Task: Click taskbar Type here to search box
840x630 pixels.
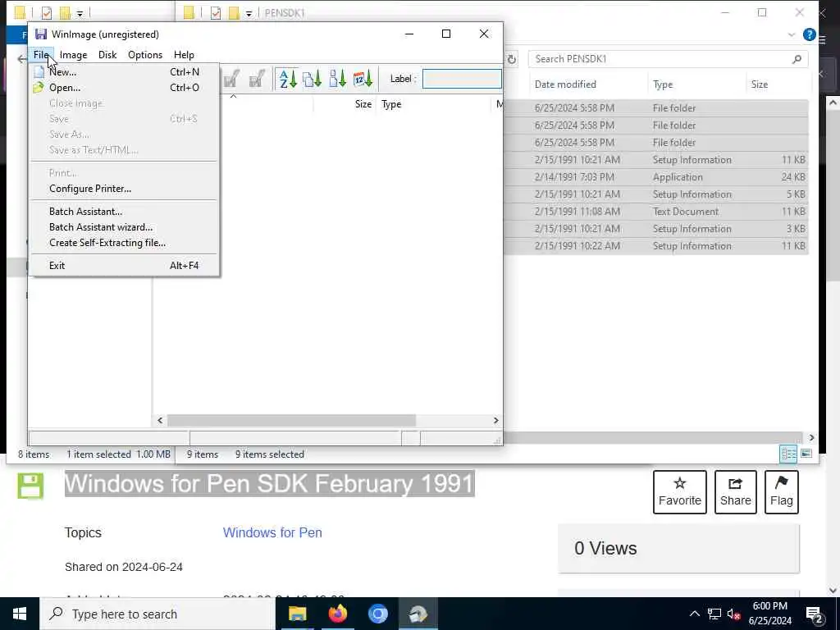Action: pos(157,614)
